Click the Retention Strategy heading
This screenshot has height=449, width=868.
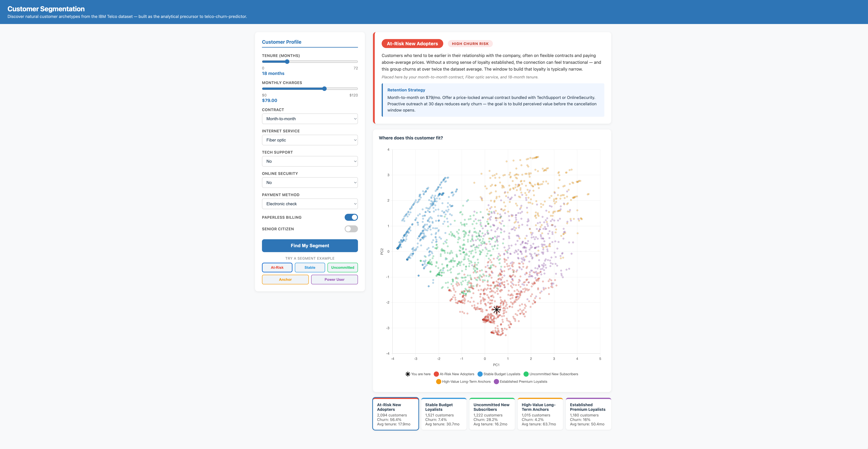click(x=406, y=90)
